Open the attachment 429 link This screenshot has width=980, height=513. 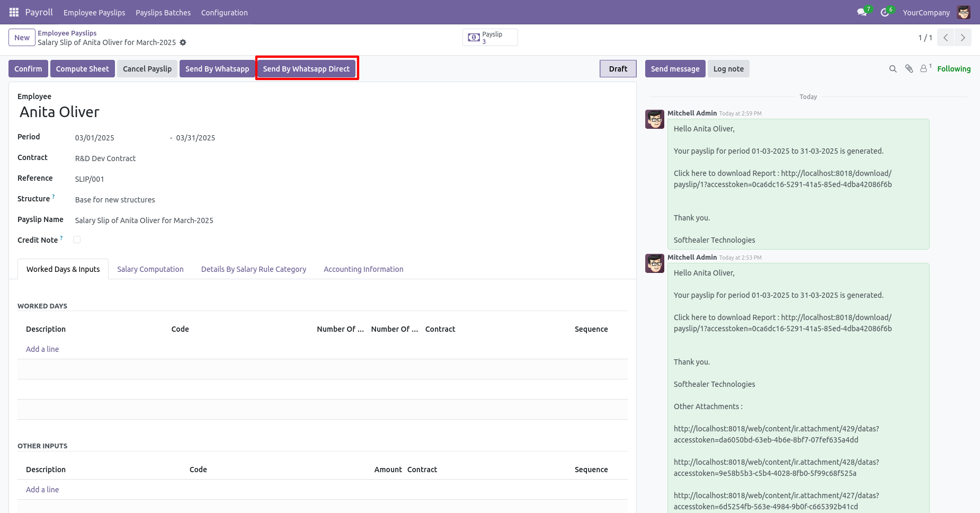pyautogui.click(x=776, y=434)
